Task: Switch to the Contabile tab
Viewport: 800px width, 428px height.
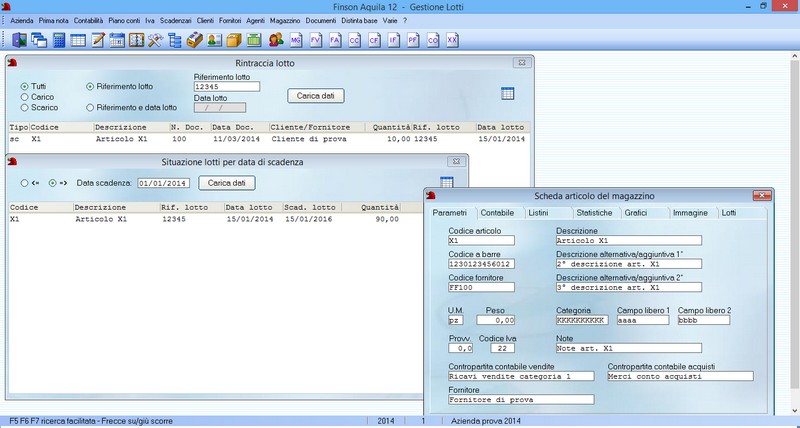Action: pos(497,213)
